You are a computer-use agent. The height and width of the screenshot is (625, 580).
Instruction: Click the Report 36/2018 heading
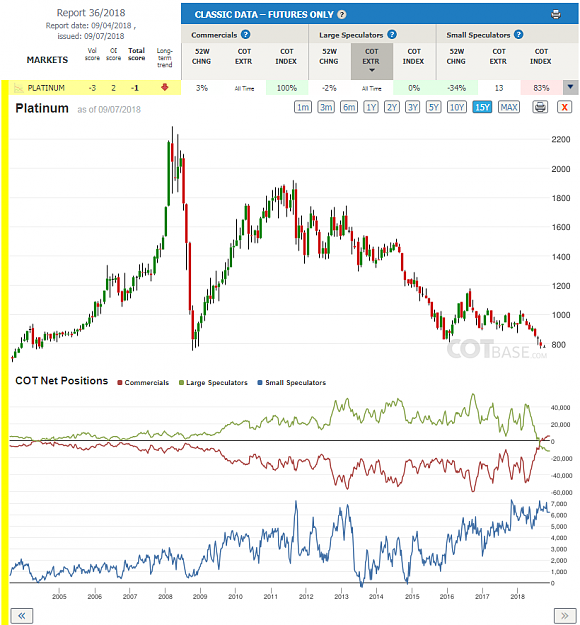pyautogui.click(x=90, y=13)
